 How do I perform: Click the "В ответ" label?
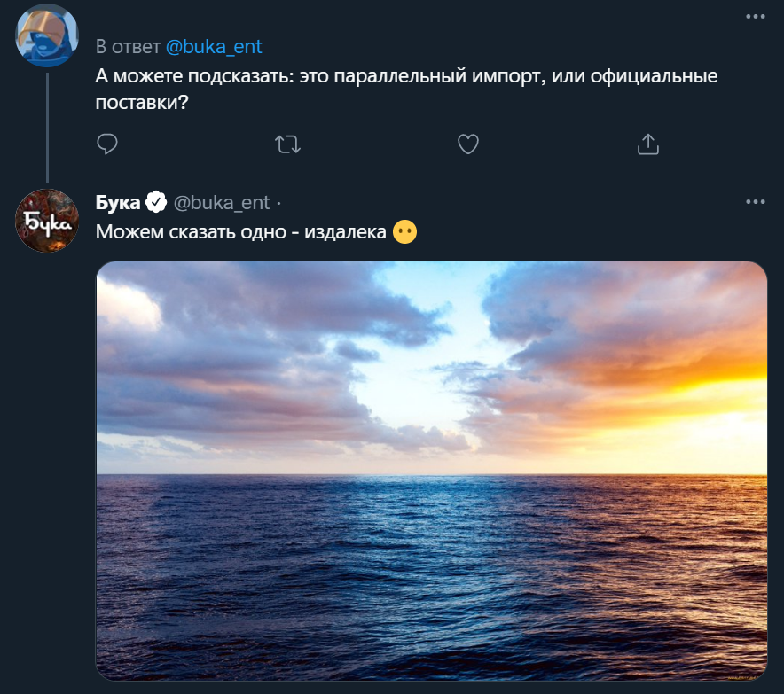(128, 47)
